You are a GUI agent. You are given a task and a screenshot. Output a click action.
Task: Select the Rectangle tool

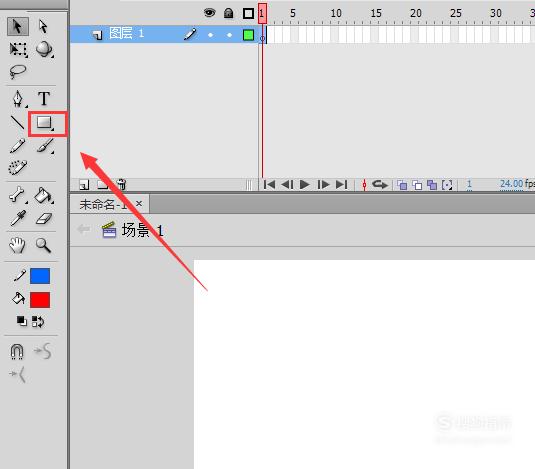coord(45,123)
